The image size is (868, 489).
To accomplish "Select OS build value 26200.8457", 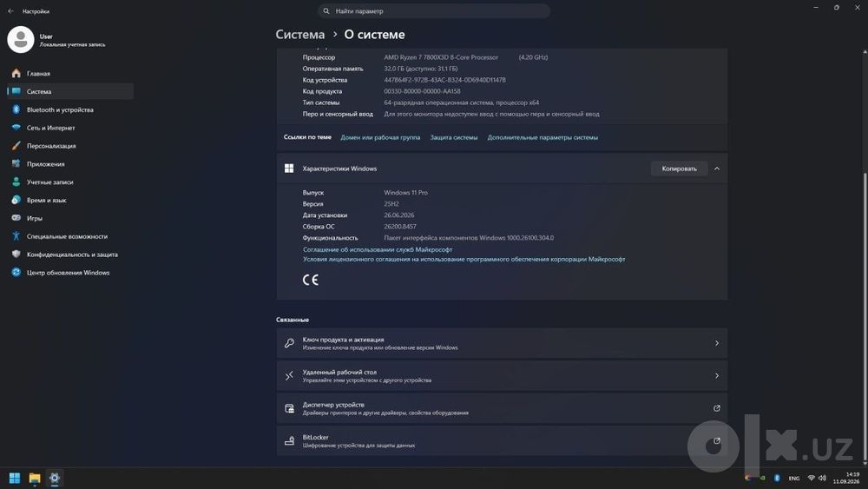I will pyautogui.click(x=399, y=227).
